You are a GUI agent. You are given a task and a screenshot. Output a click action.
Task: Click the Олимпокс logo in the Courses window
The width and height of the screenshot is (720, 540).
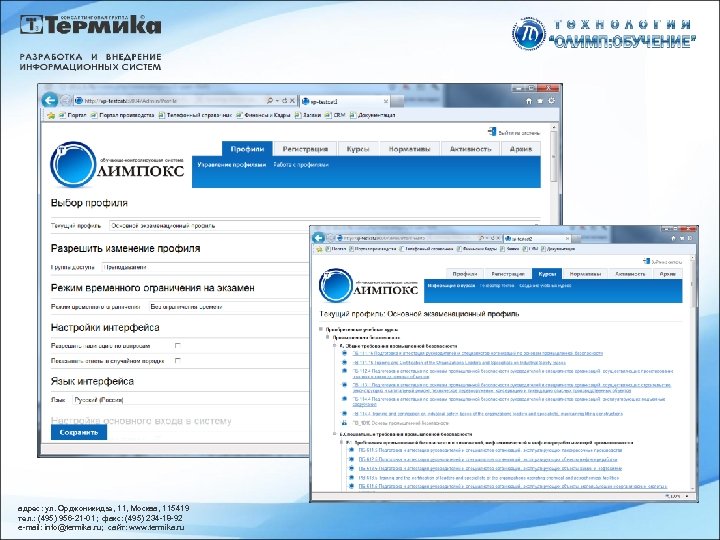pos(368,285)
